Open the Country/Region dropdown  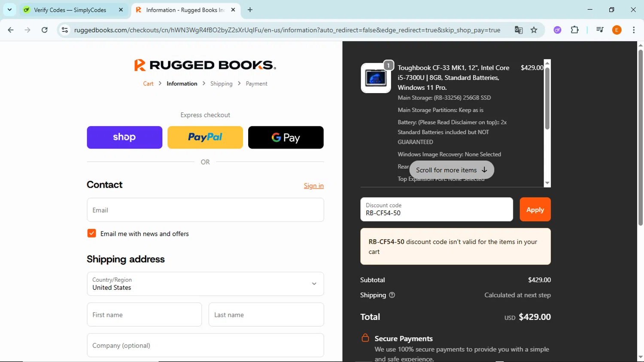[205, 284]
